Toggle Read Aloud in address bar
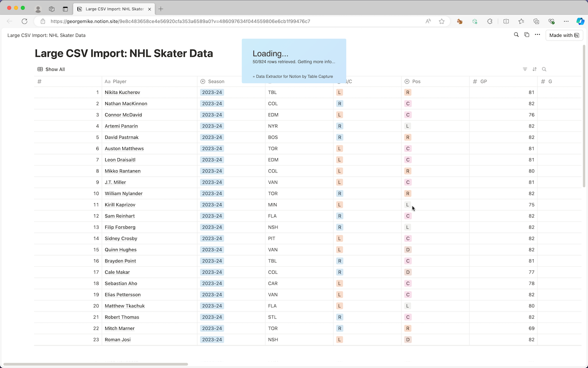Screen dimensions: 588x368 point(428,21)
